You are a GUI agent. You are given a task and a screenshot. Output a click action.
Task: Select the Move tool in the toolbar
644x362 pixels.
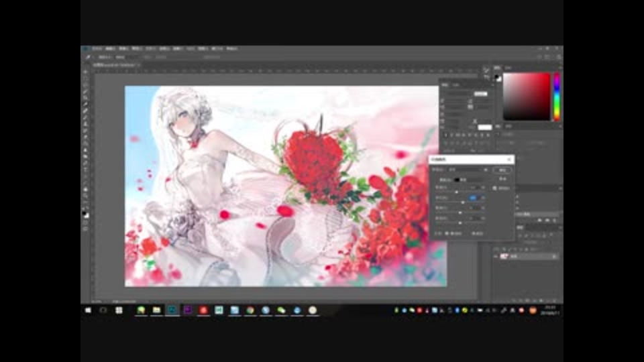(85, 72)
